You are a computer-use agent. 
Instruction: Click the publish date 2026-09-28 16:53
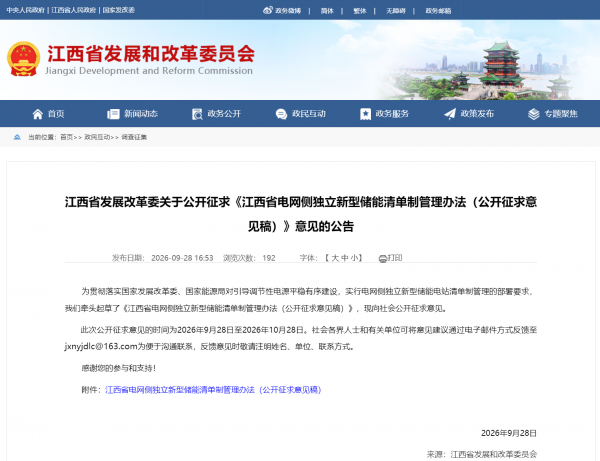[x=182, y=258]
